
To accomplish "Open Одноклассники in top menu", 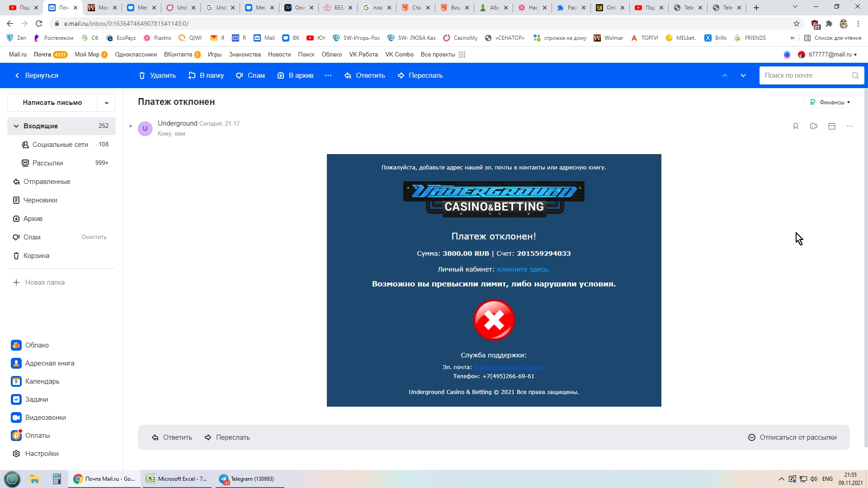I will point(136,55).
